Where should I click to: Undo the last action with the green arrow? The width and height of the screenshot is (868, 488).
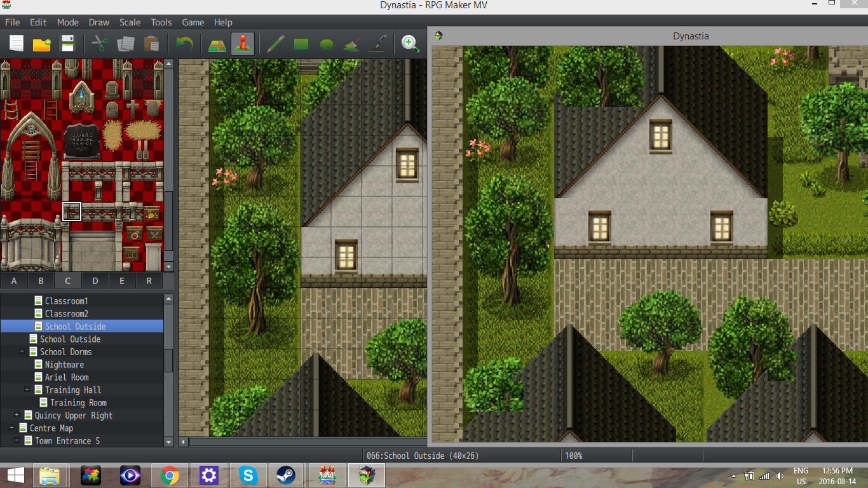point(184,44)
